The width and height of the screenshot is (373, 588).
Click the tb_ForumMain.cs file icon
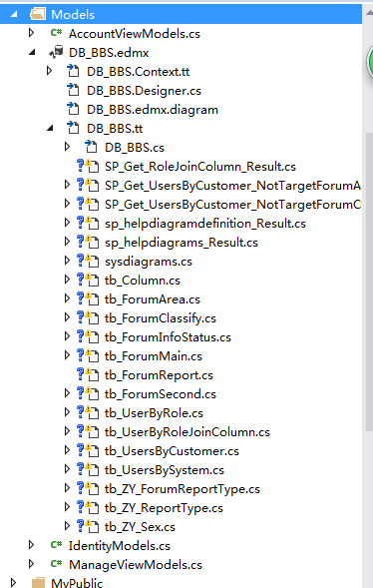tap(88, 355)
